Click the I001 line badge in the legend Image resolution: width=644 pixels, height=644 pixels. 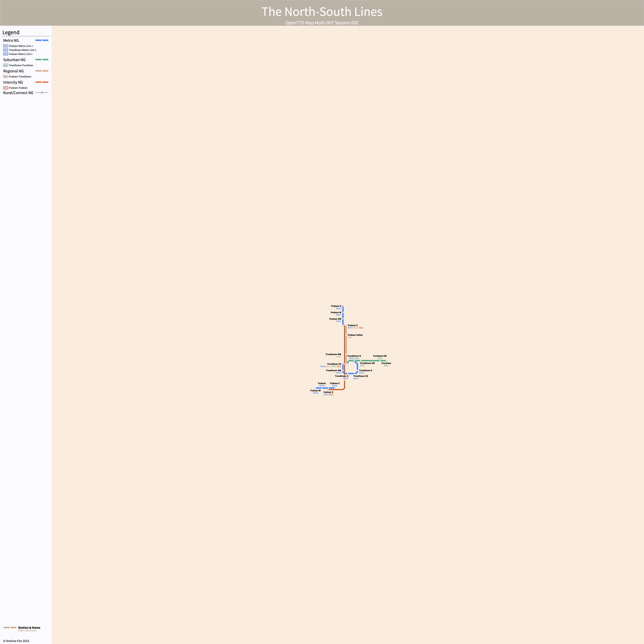(6, 88)
